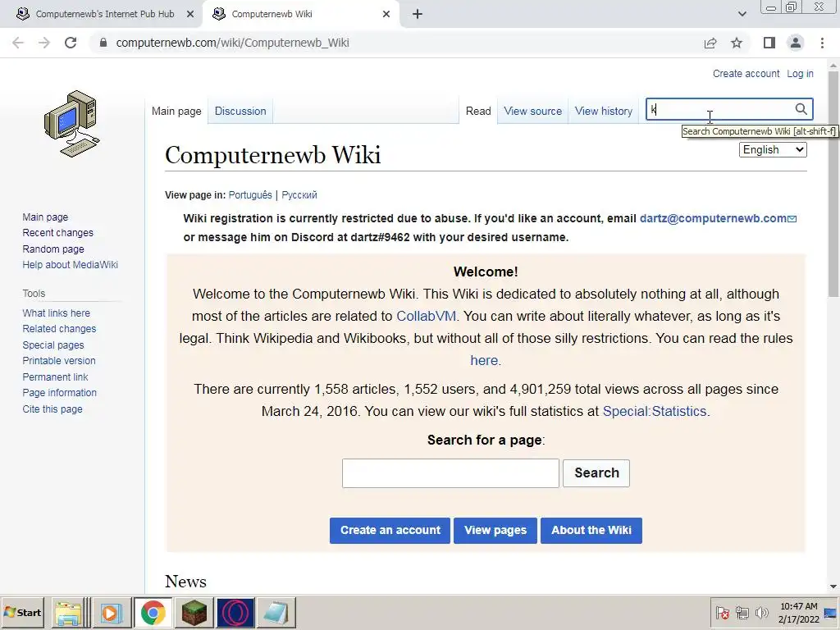This screenshot has height=630, width=840.
Task: Open the Windows Start button
Action: point(22,612)
